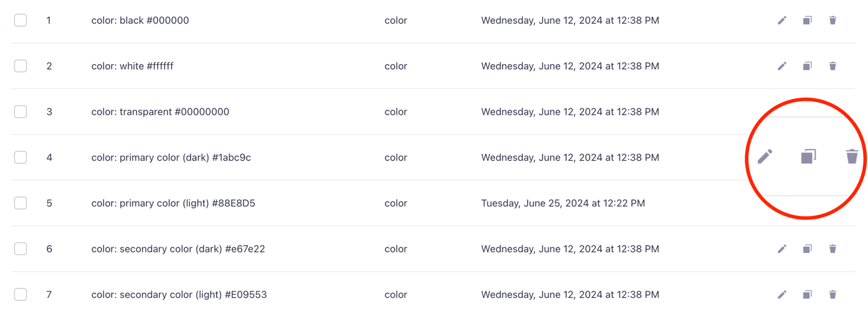
Task: Edit secondary color (light) #E09553 entry
Action: tap(782, 294)
